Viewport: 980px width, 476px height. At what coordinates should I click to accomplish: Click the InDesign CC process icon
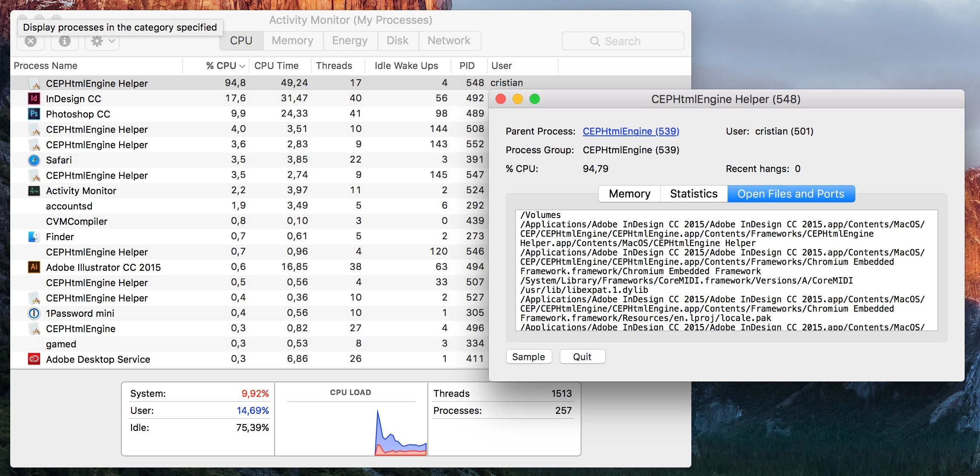click(x=34, y=98)
